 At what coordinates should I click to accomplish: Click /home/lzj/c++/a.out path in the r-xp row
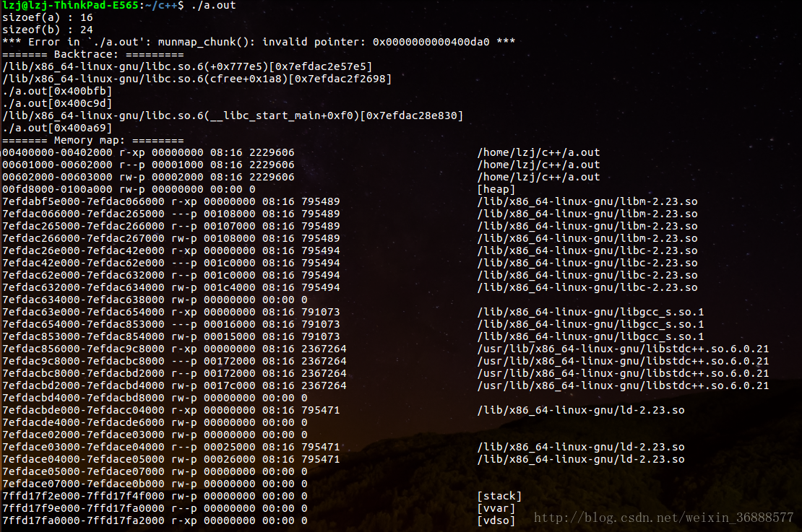tap(538, 153)
